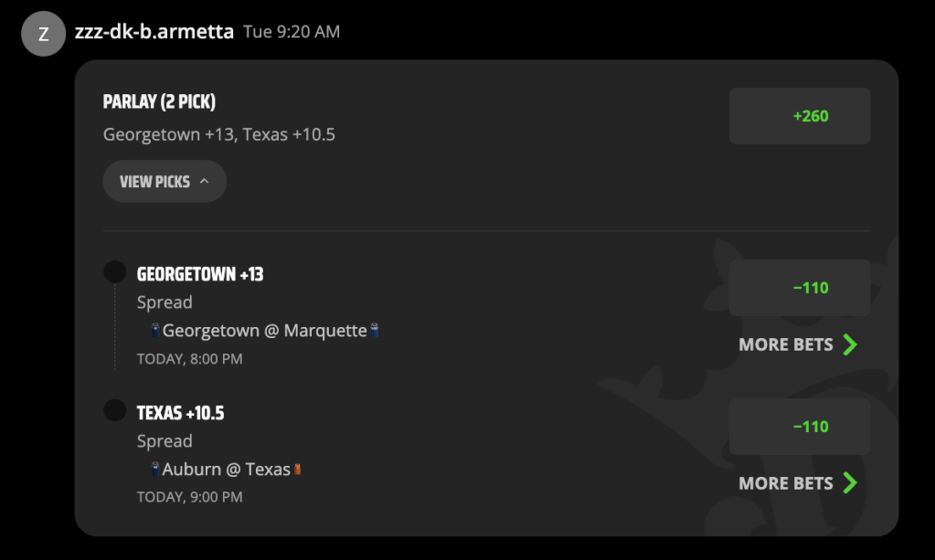
Task: Open More Bets for Georgetown @ Marquette
Action: pyautogui.click(x=798, y=344)
